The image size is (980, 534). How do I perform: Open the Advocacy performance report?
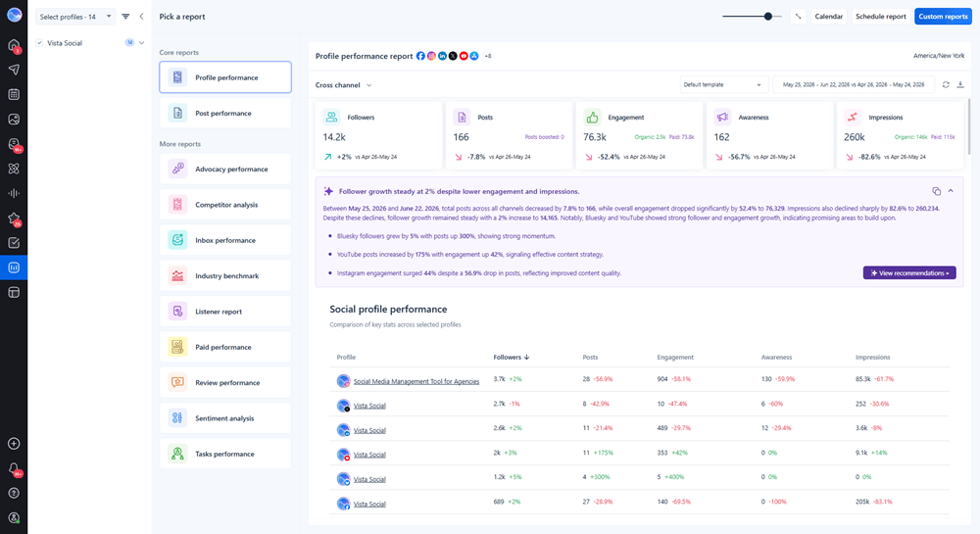(225, 170)
